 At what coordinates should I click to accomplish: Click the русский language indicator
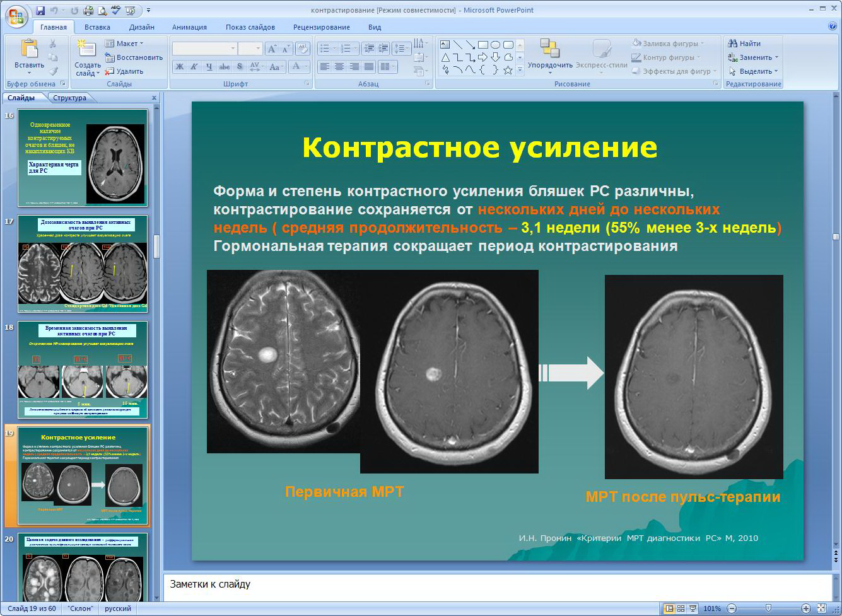[x=118, y=608]
